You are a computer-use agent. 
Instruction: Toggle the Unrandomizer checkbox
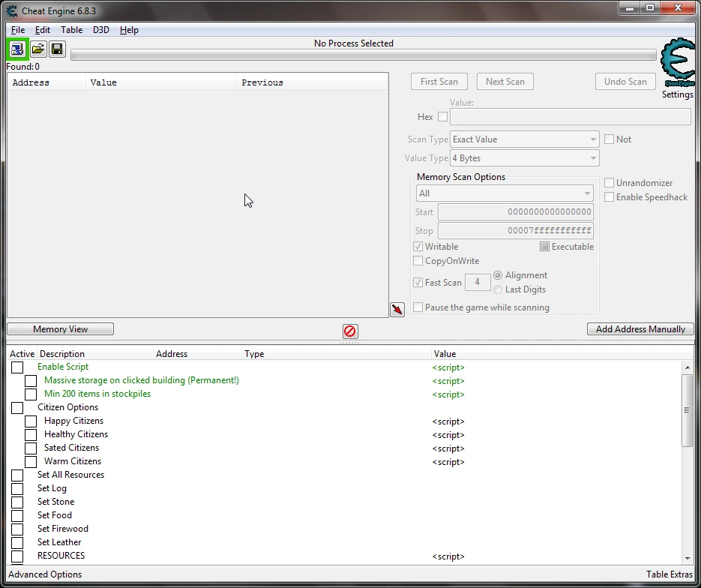[x=610, y=182]
